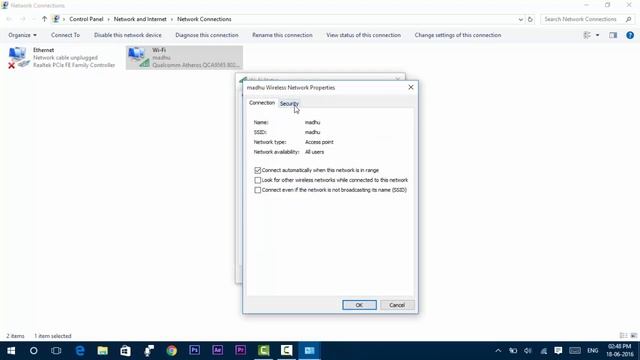
Task: Open Network and Internet in the breadcrumb
Action: click(140, 19)
